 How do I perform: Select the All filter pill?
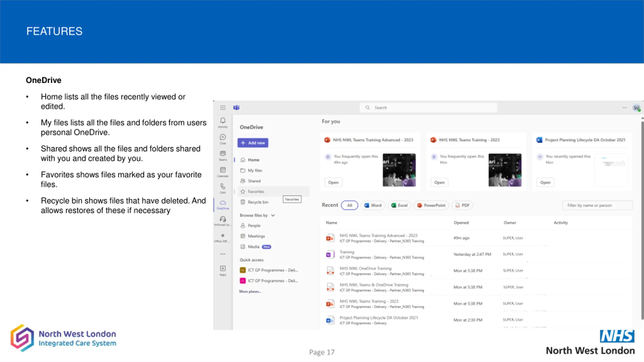pyautogui.click(x=349, y=205)
